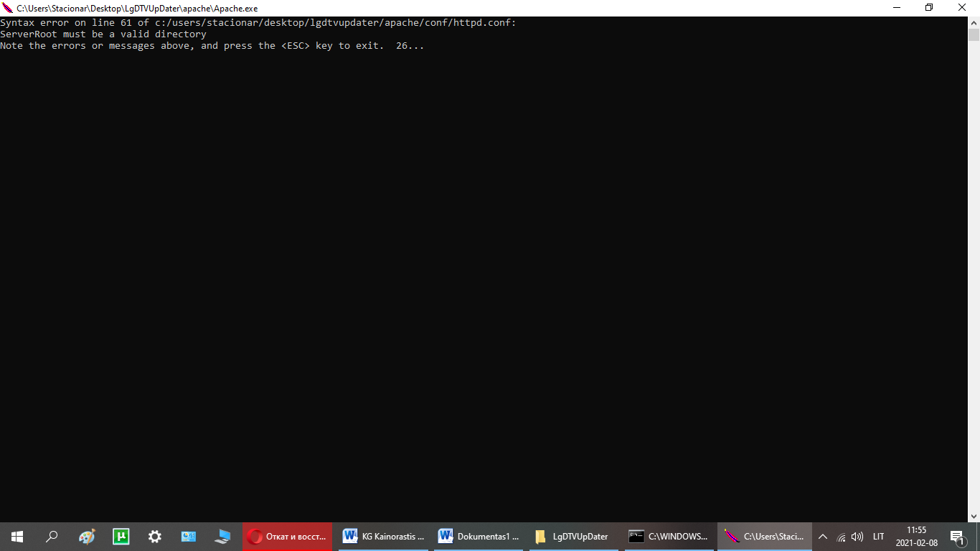Open the Wi-Fi network tray icon

coord(841,537)
